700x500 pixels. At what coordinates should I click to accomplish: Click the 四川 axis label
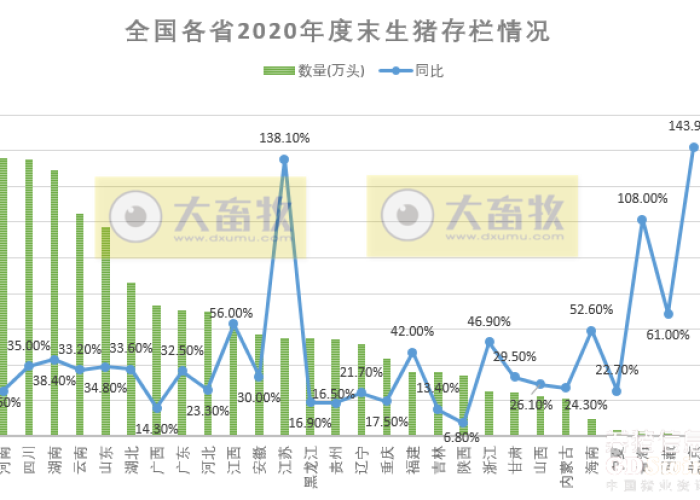(x=29, y=460)
